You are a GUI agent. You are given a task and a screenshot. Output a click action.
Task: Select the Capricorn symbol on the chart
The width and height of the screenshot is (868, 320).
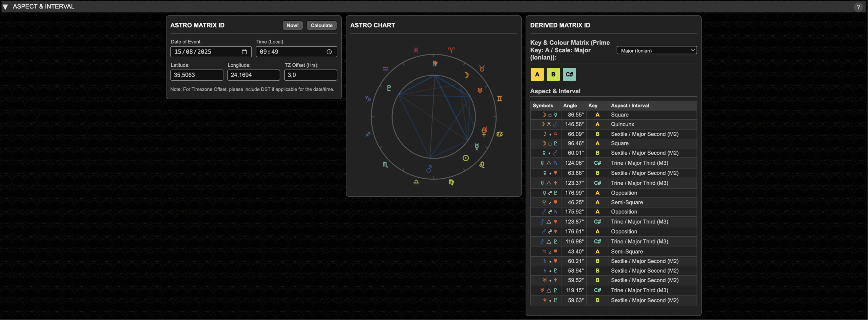point(368,99)
